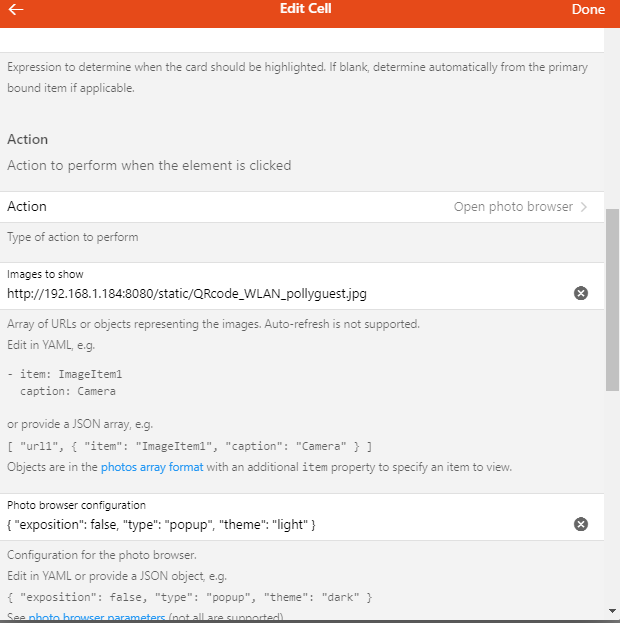The height and width of the screenshot is (623, 620).
Task: Click the back arrow icon
Action: (16, 9)
